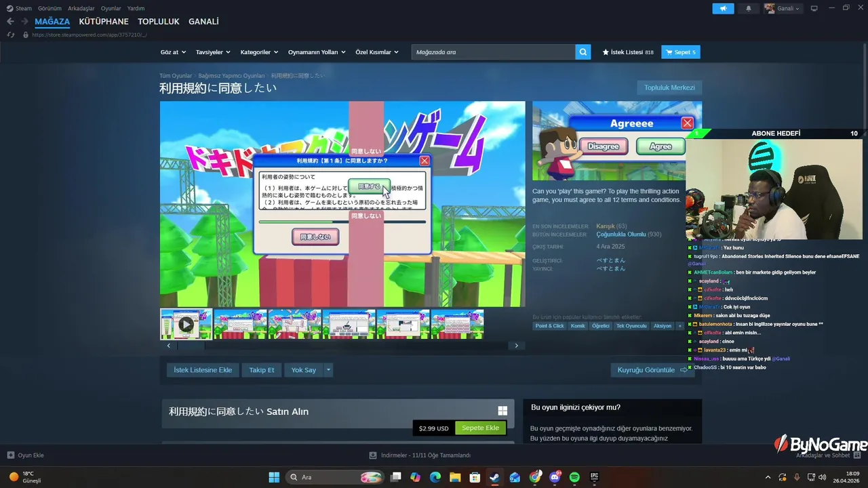Click the green Sepete Ekle button
The image size is (868, 488).
click(480, 428)
